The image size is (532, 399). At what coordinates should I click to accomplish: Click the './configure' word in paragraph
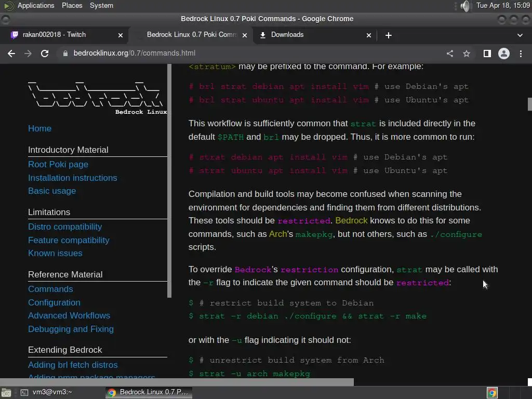(456, 234)
